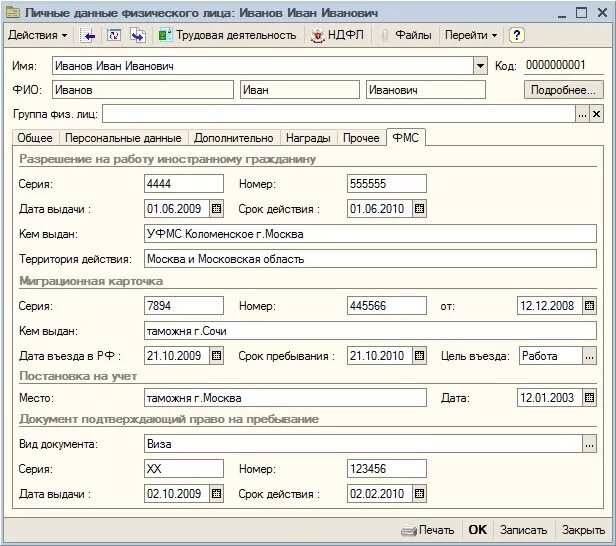Switch to the Награды tab
Screen dimensions: 616x546
[308, 138]
